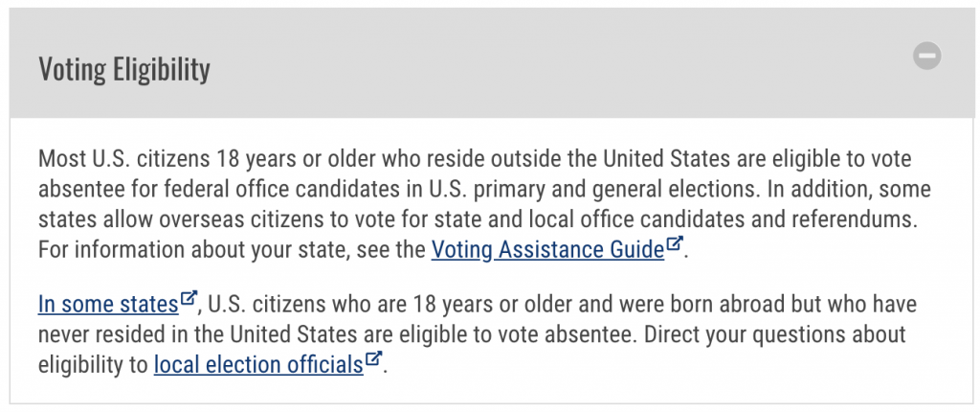
Task: Click the text "Direct your questions about"
Action: click(775, 334)
